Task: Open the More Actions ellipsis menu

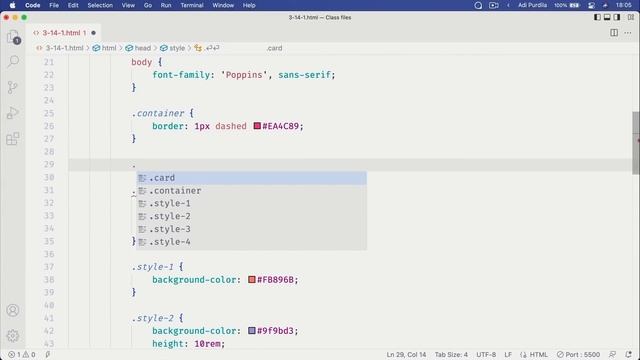Action: [628, 33]
